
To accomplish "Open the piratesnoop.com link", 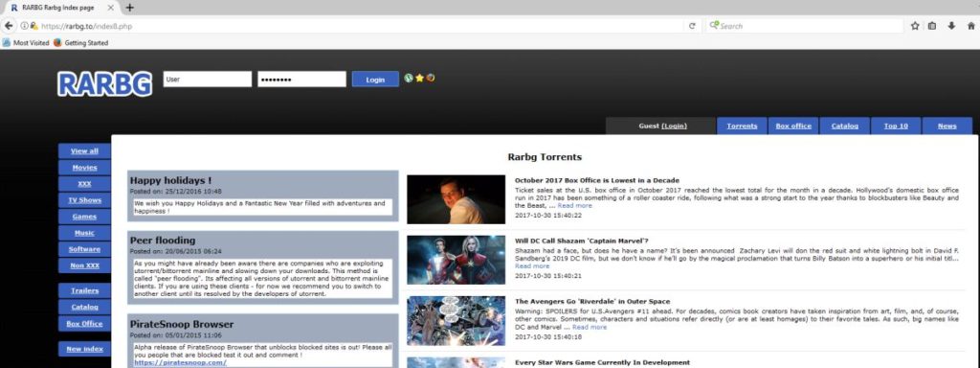I will pos(180,362).
